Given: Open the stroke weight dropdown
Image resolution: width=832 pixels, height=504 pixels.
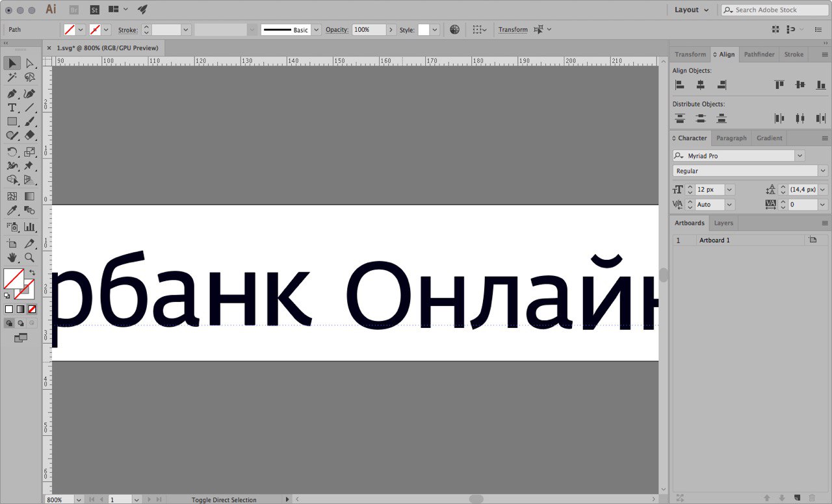Looking at the screenshot, I should [x=186, y=30].
